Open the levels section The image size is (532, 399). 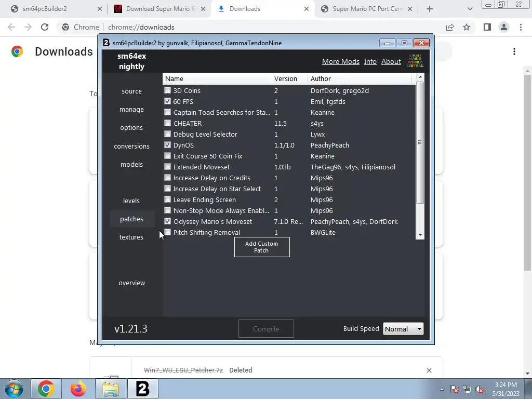click(x=131, y=201)
